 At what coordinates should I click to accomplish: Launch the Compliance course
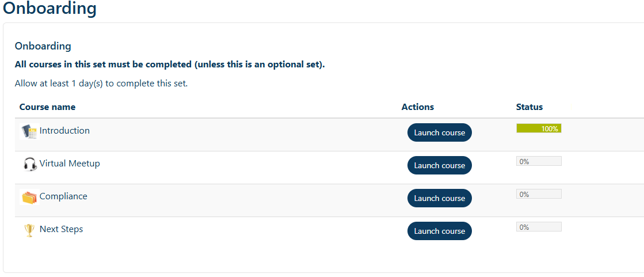(x=440, y=198)
